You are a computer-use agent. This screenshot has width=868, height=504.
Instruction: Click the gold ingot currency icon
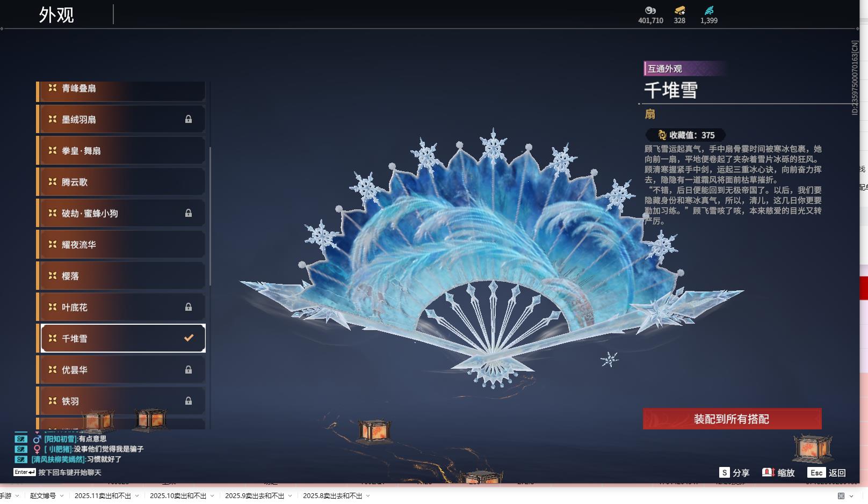coord(680,10)
